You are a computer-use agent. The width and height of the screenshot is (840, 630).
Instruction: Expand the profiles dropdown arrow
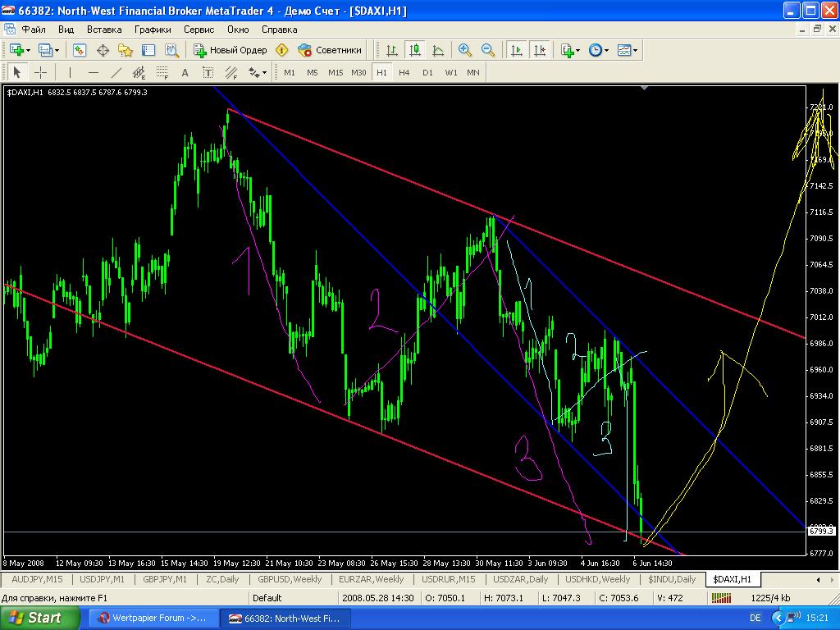click(x=57, y=50)
